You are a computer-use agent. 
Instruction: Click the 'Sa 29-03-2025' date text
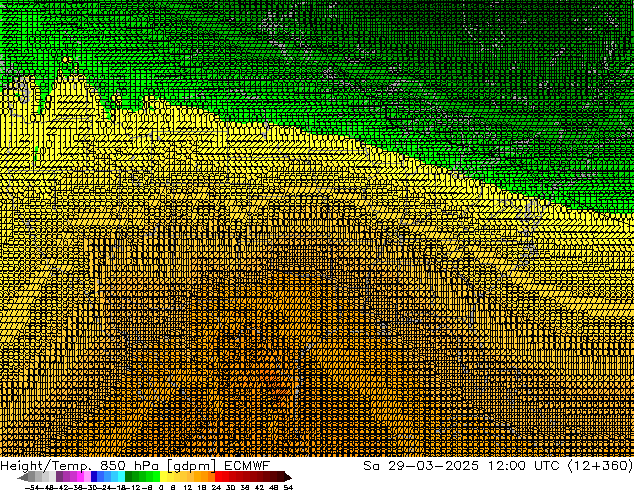click(421, 466)
